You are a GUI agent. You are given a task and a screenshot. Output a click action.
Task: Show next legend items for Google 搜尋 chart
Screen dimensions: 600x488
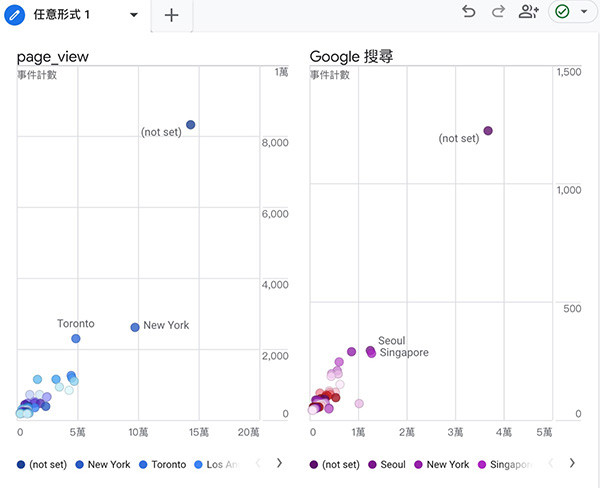click(x=572, y=463)
